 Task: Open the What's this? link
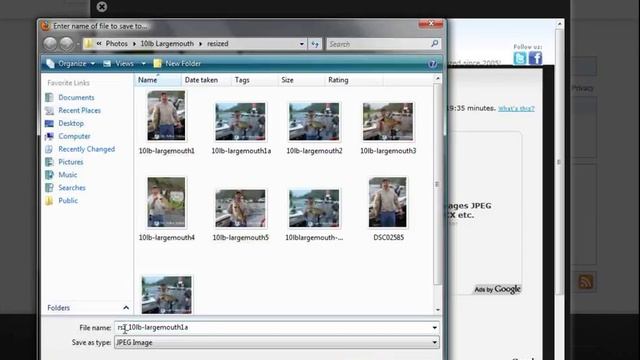pyautogui.click(x=516, y=109)
